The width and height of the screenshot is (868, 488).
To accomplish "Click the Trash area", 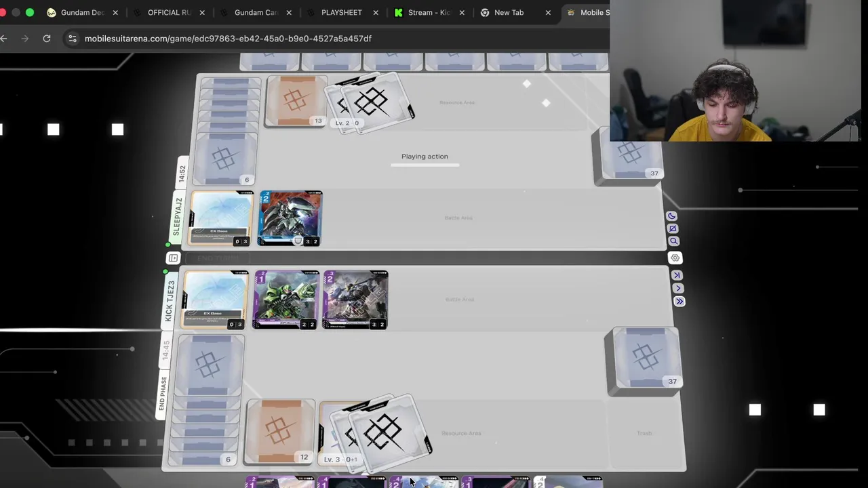I will click(644, 433).
